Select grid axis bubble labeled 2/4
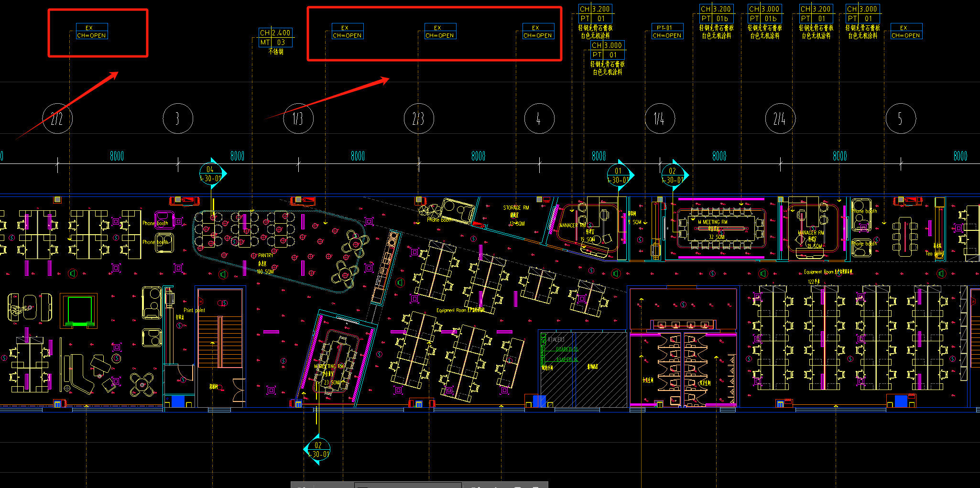The image size is (980, 488). point(780,119)
